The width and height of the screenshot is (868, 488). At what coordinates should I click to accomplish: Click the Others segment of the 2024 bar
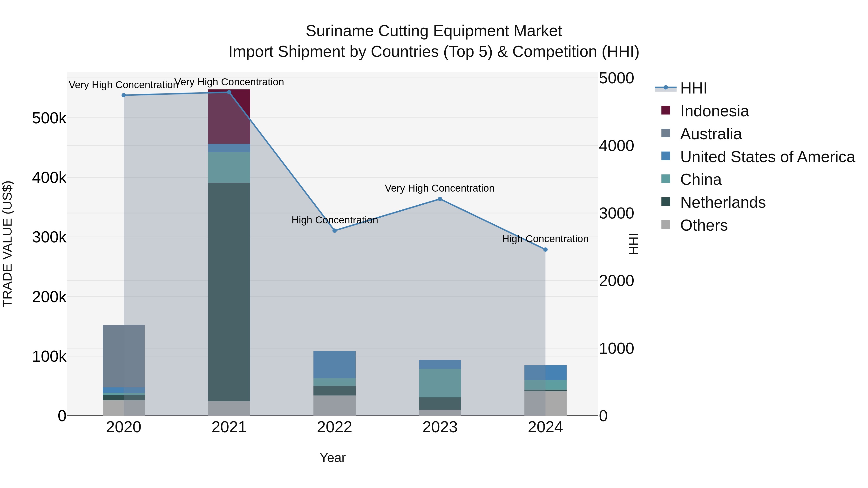click(546, 403)
